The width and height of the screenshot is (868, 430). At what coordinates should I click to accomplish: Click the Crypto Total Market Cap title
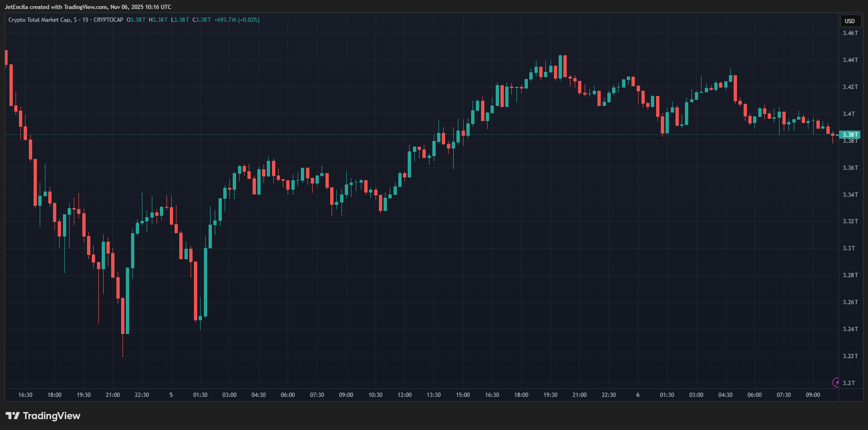40,20
